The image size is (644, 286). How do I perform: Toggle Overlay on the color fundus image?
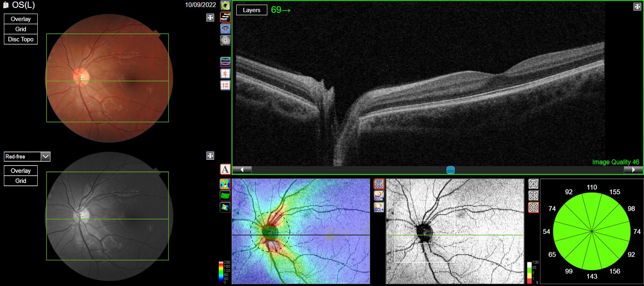[x=21, y=19]
